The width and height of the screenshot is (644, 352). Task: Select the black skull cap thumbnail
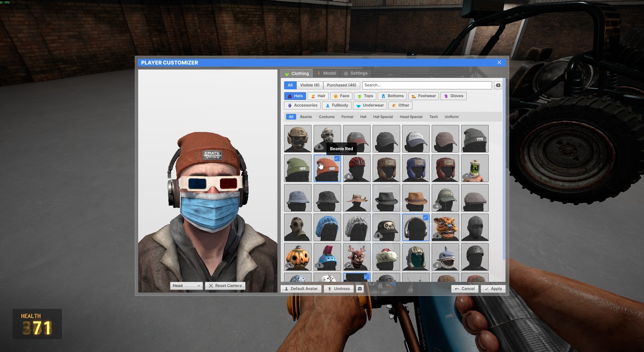386,227
